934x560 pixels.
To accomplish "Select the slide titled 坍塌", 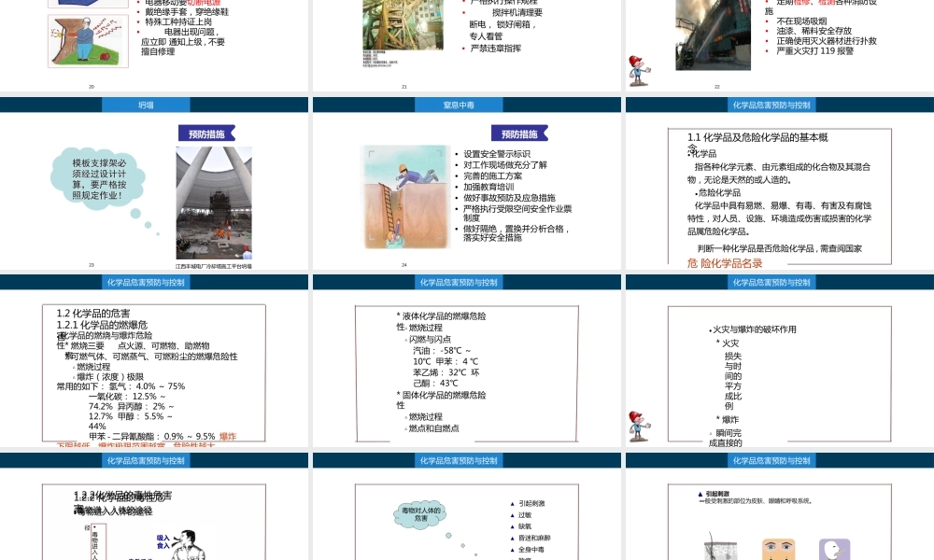I will coord(154,183).
